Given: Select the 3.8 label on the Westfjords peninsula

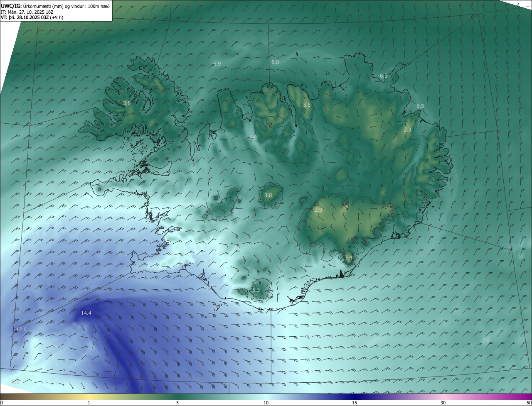Looking at the screenshot, I should click(127, 103).
